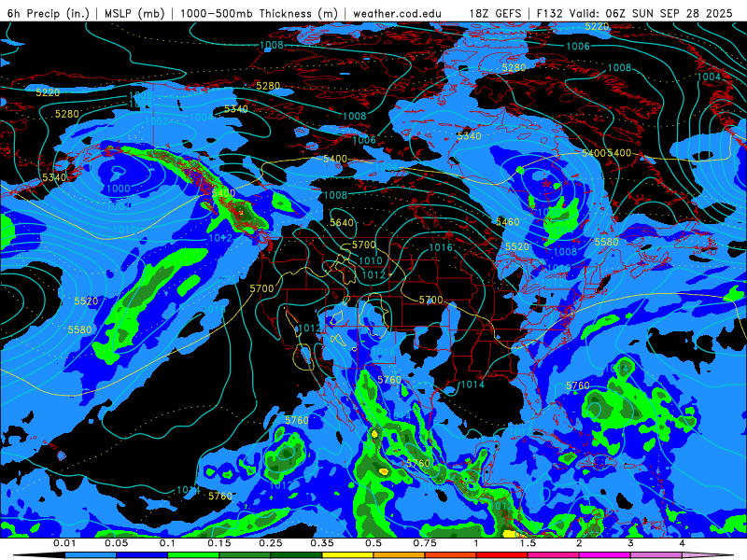Click the bright red swatch in the color bar

(502, 555)
